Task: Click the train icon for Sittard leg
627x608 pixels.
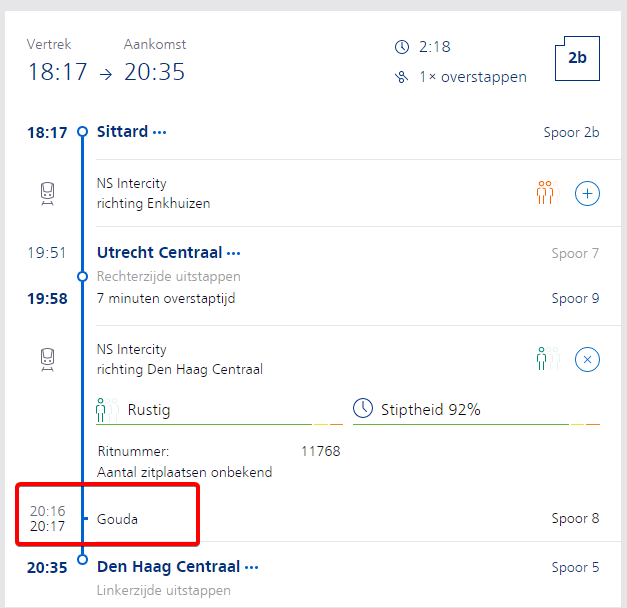Action: point(47,194)
